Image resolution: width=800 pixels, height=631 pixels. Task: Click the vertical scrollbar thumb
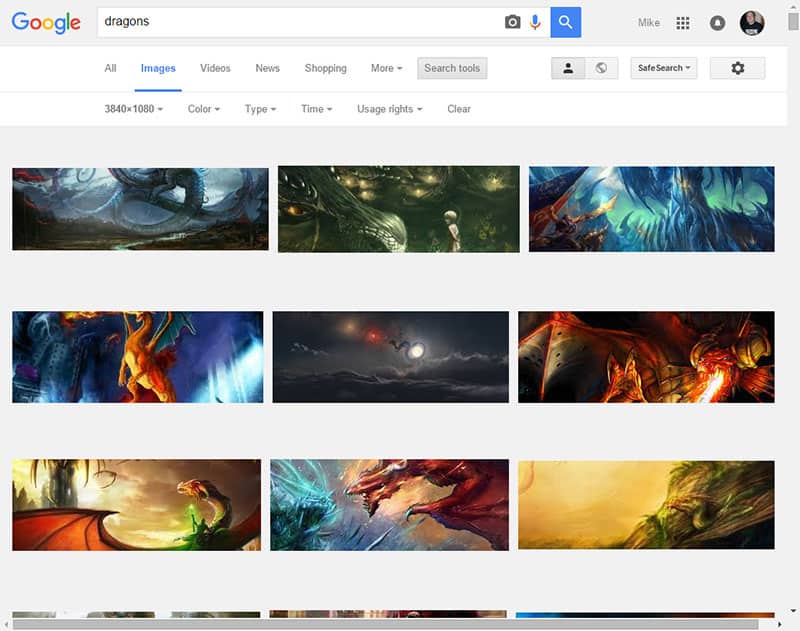click(x=793, y=21)
